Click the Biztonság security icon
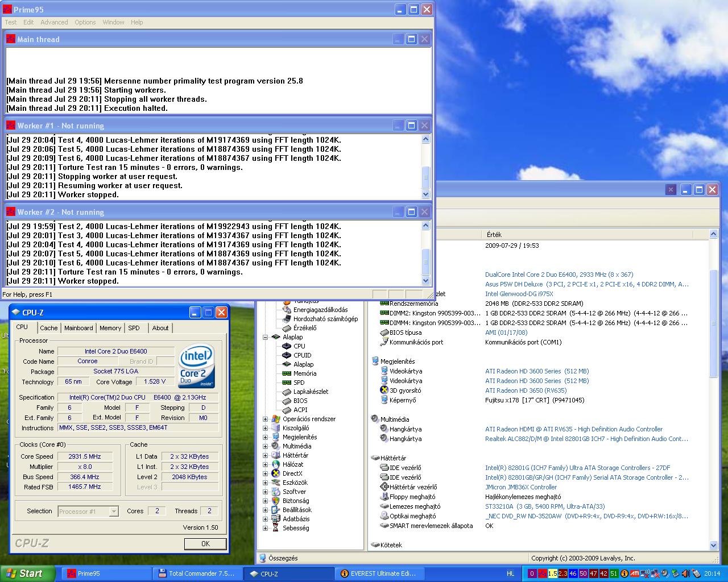Image resolution: width=728 pixels, height=582 pixels. 276,501
